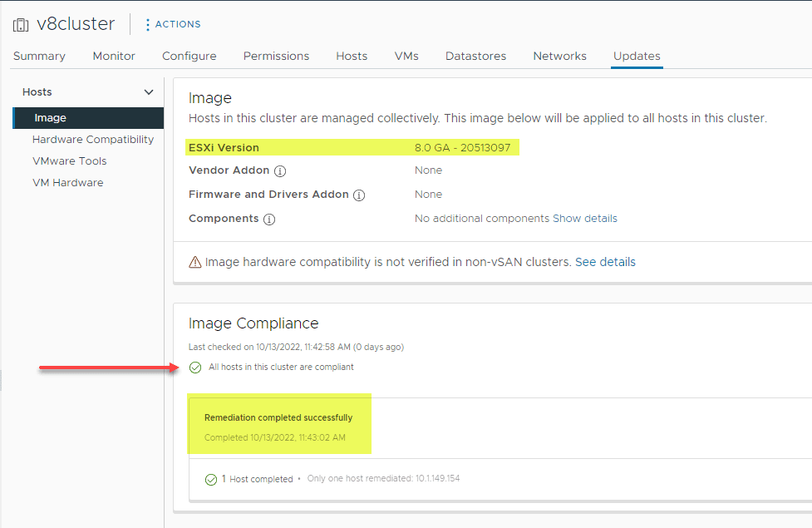The width and height of the screenshot is (812, 528).
Task: Go to the Datastores tab
Action: coord(477,57)
